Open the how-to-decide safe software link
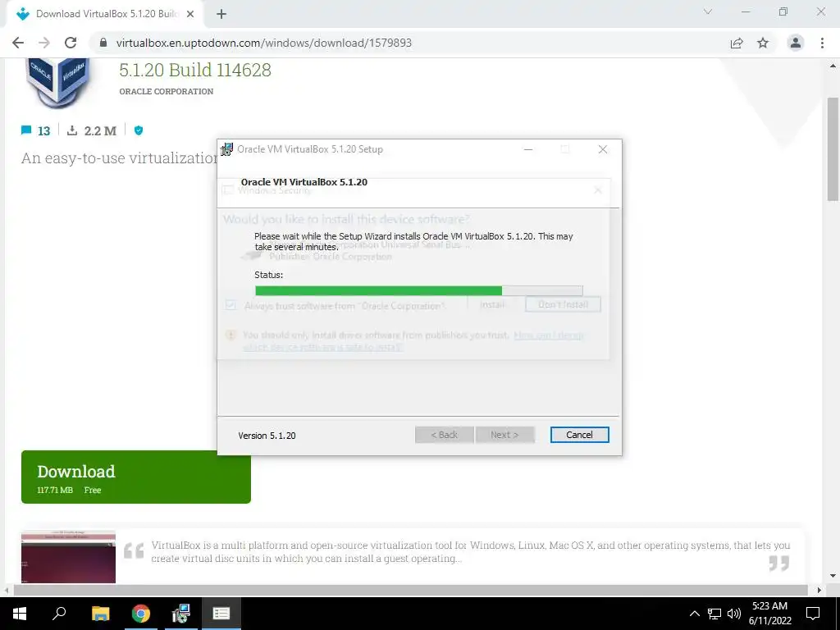This screenshot has width=840, height=630. coord(413,340)
